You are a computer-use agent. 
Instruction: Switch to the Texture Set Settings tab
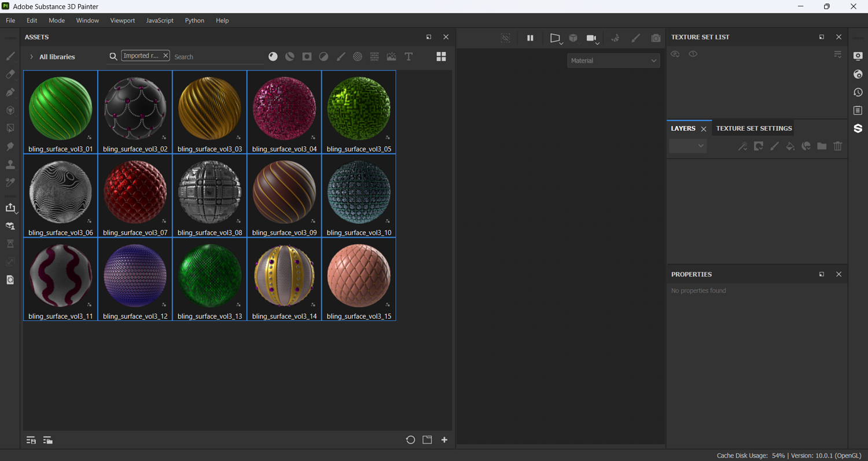tap(754, 128)
